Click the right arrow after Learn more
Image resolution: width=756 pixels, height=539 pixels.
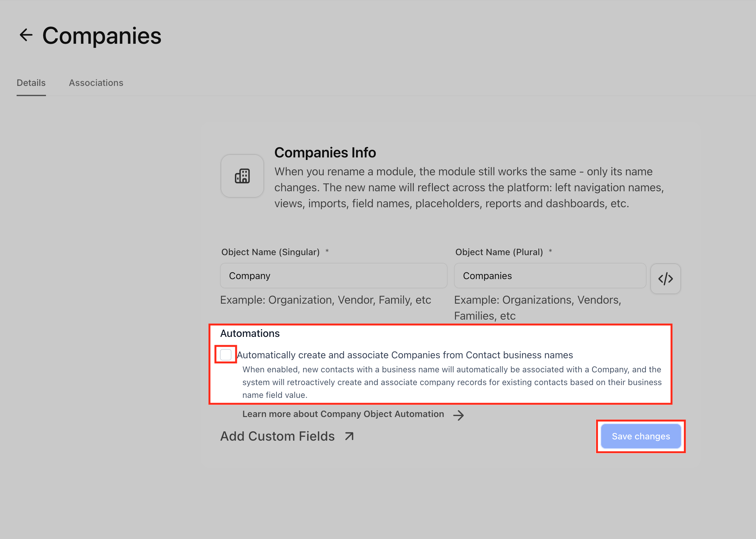click(x=458, y=415)
